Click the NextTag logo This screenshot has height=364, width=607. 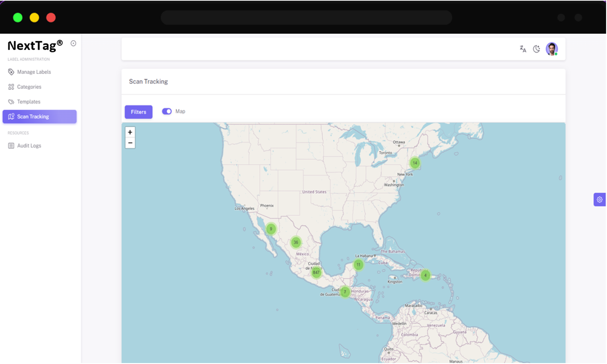click(x=35, y=46)
